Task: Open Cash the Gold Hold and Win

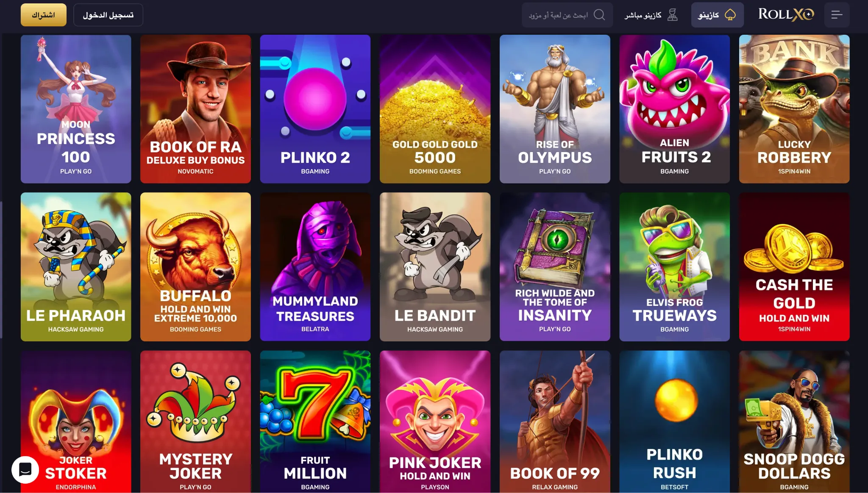Action: [x=794, y=267]
